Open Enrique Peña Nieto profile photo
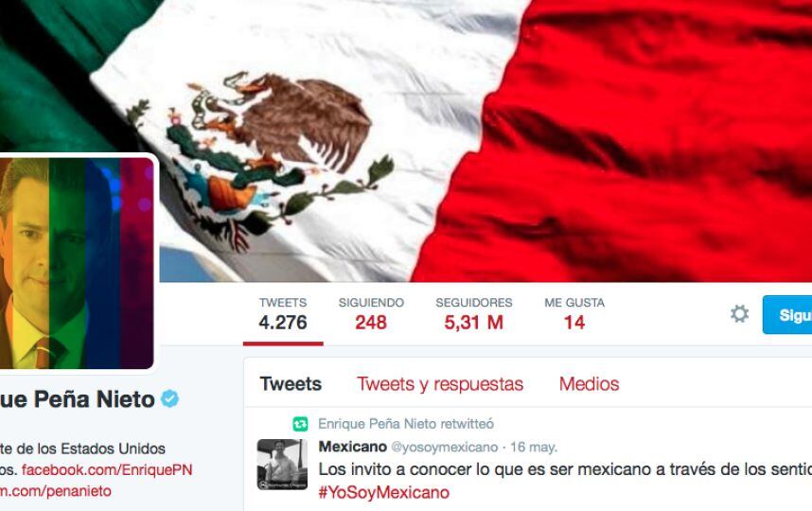The width and height of the screenshot is (812, 511). pyautogui.click(x=77, y=263)
